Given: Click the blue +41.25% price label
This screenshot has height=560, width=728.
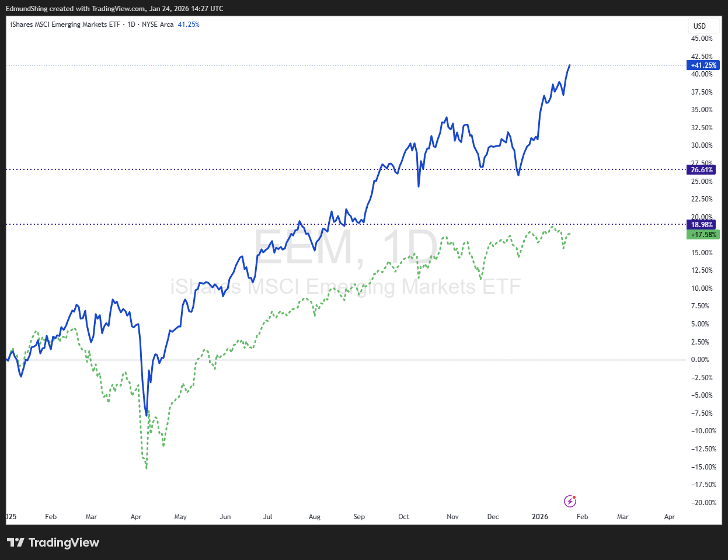Looking at the screenshot, I should pos(703,65).
